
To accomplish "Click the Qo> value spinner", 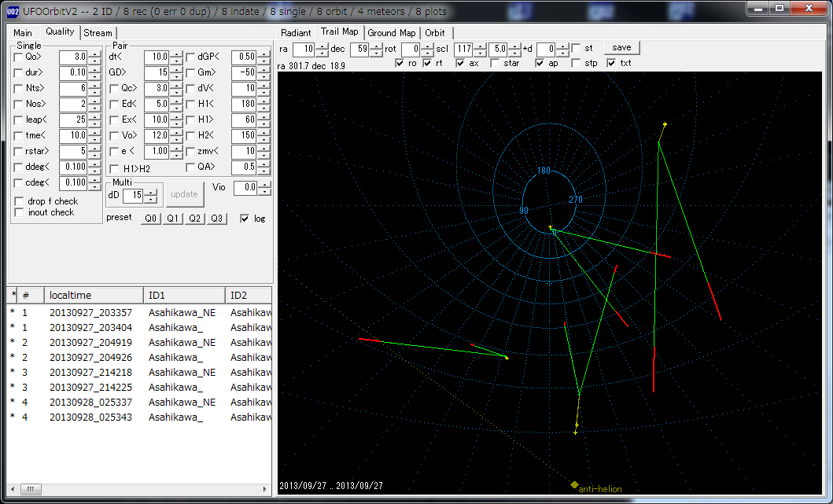I will pyautogui.click(x=94, y=57).
